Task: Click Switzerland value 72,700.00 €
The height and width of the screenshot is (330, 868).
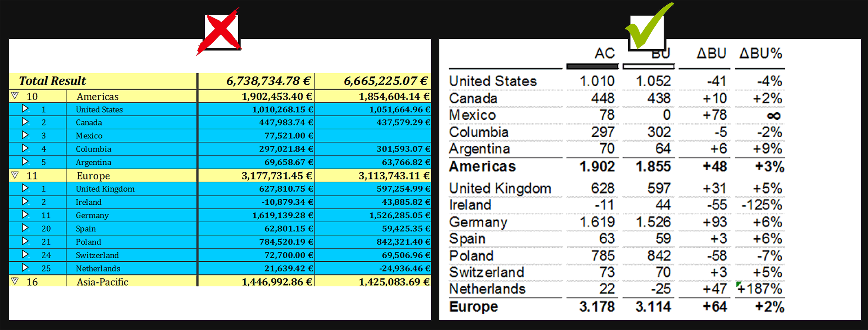Action: click(289, 255)
